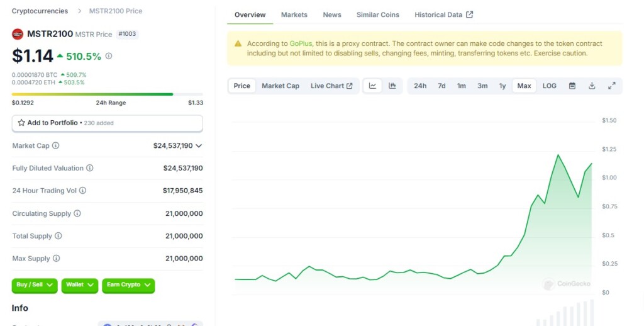This screenshot has height=326, width=644.
Task: Click the Cryptocurrencies breadcrumb link
Action: [40, 11]
